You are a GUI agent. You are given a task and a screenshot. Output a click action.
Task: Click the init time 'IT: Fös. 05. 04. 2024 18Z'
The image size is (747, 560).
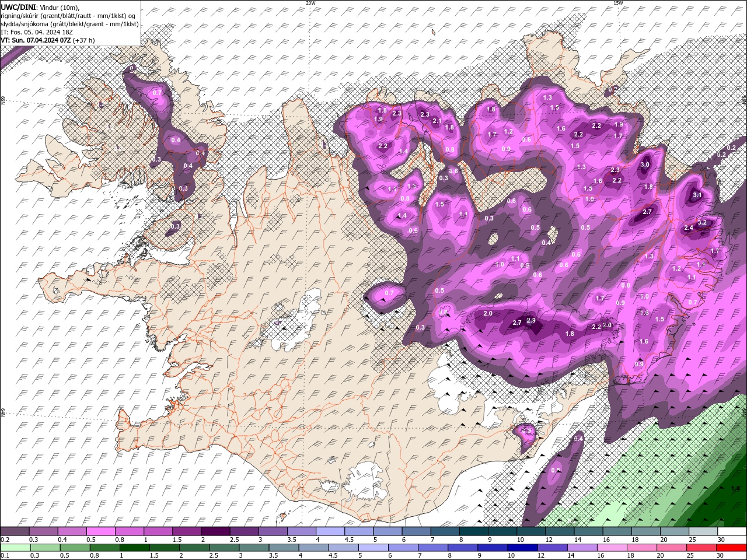click(x=36, y=32)
